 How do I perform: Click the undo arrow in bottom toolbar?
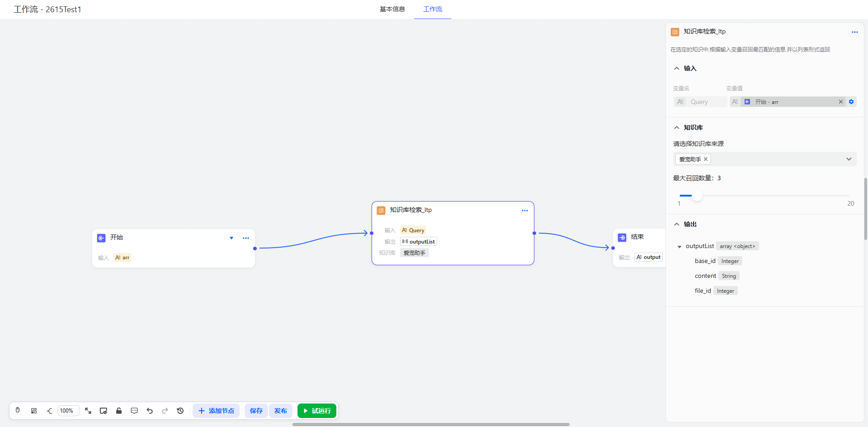pyautogui.click(x=150, y=411)
